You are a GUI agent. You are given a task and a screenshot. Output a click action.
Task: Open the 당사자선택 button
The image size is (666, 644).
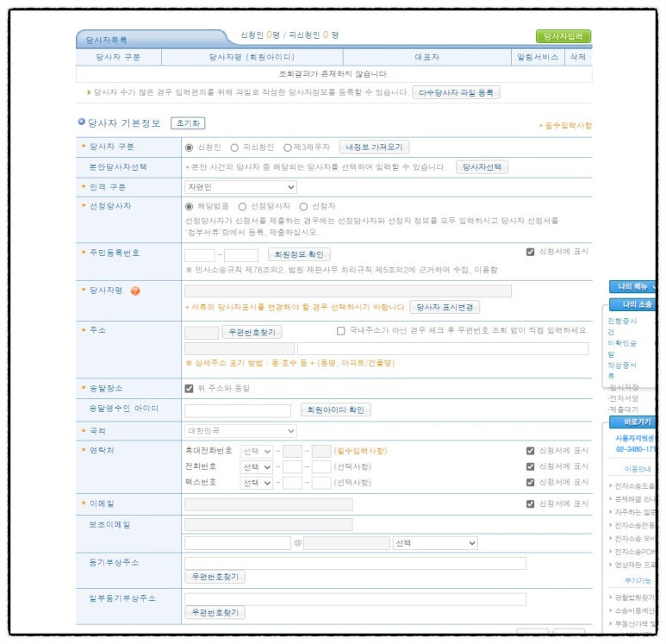coord(482,167)
